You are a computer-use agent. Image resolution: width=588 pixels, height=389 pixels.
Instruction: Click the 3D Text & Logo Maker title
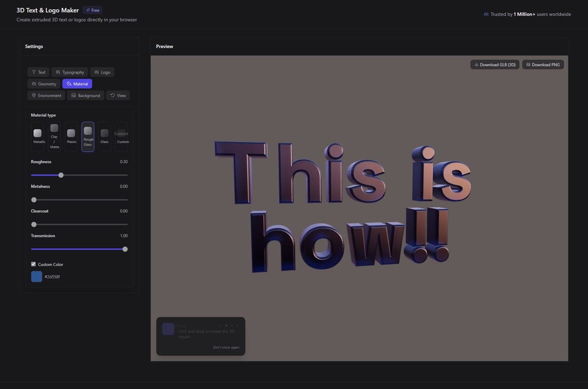click(48, 10)
